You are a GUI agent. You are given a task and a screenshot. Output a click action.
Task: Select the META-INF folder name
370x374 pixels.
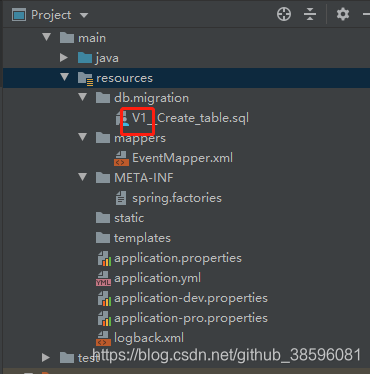click(144, 178)
